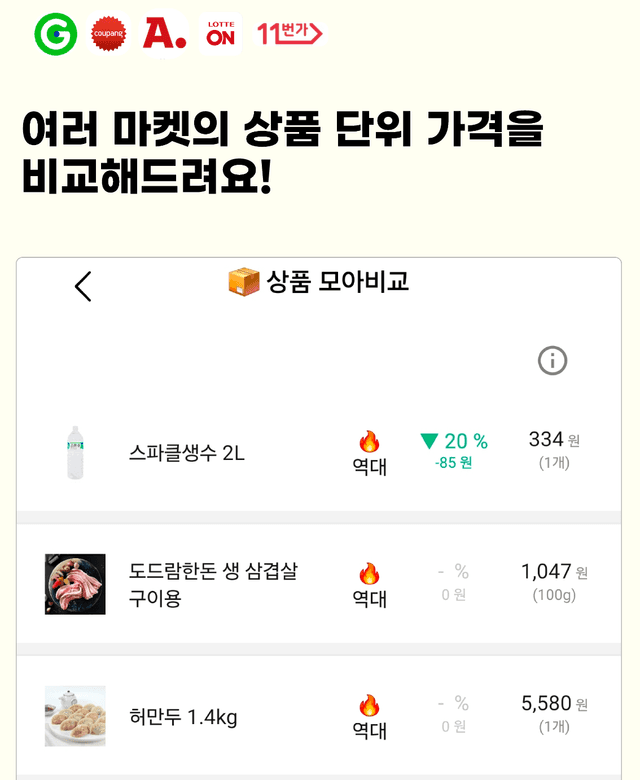Viewport: 640px width, 780px height.
Task: Select the dumpling plate thumbnail
Action: (x=75, y=716)
